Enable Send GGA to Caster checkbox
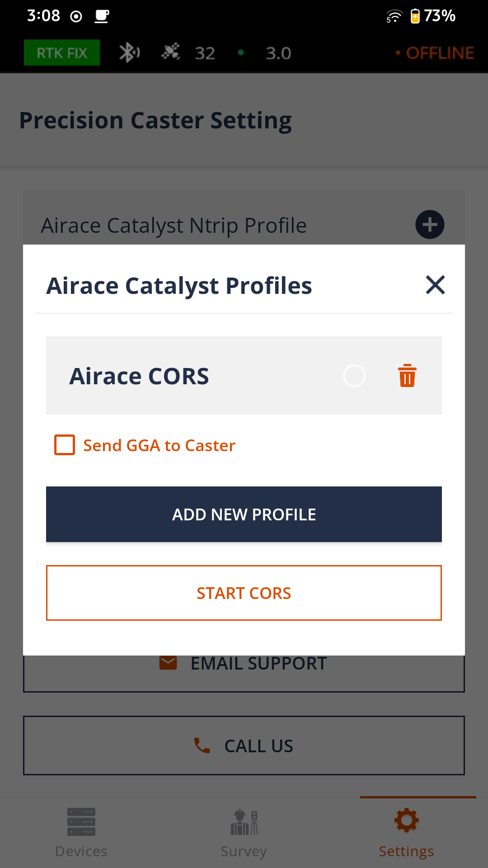 click(x=65, y=445)
